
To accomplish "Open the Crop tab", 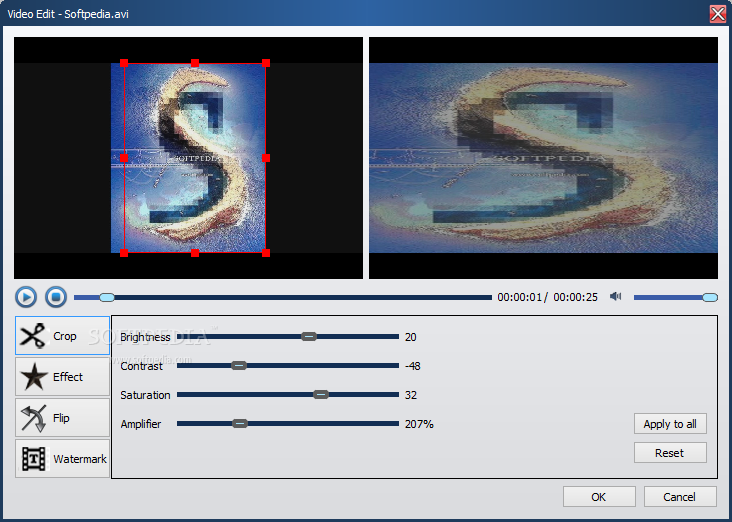I will click(x=63, y=336).
